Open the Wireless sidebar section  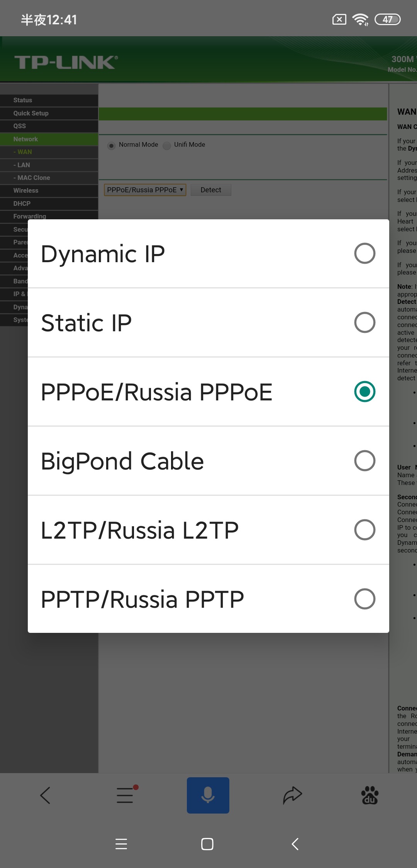[49, 190]
